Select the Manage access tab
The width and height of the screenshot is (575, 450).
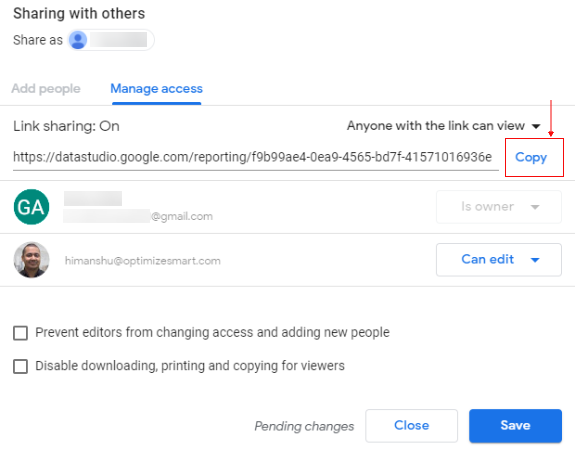pos(157,89)
